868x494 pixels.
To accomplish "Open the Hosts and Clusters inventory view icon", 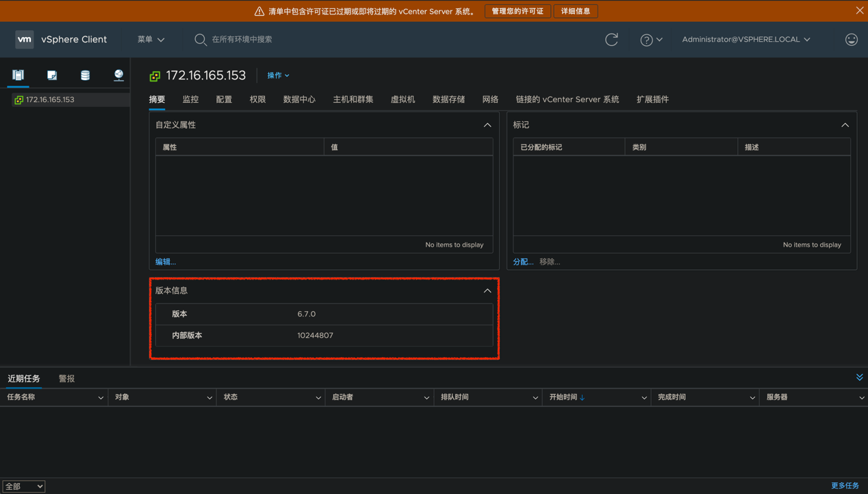I will click(18, 75).
